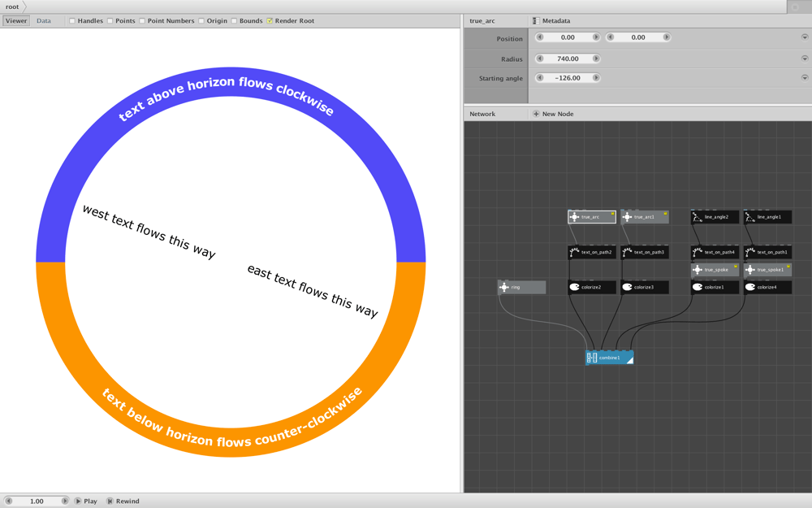
Task: Click 'east text flows this way' text
Action: pos(313,290)
